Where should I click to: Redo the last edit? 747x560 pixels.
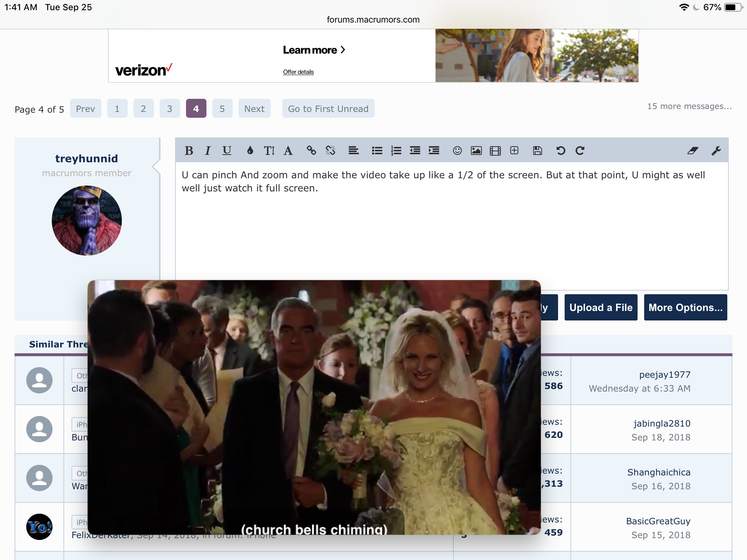(580, 151)
